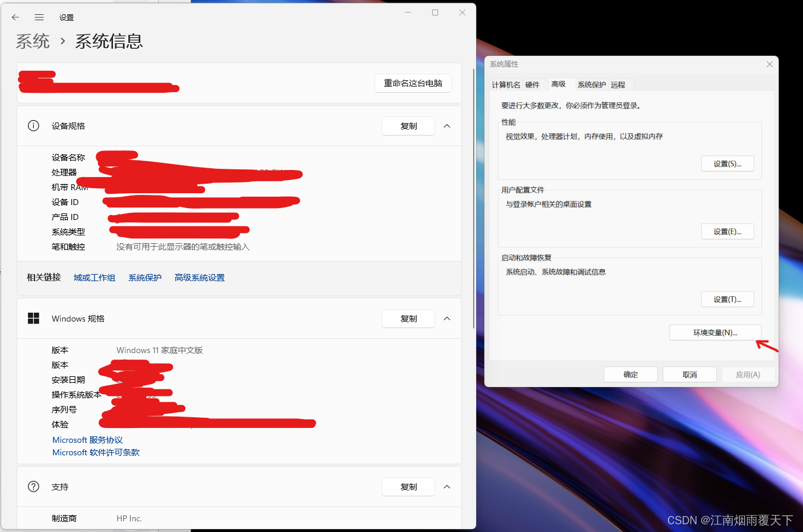Click the 安装日期 label
803x532 pixels.
[68, 380]
